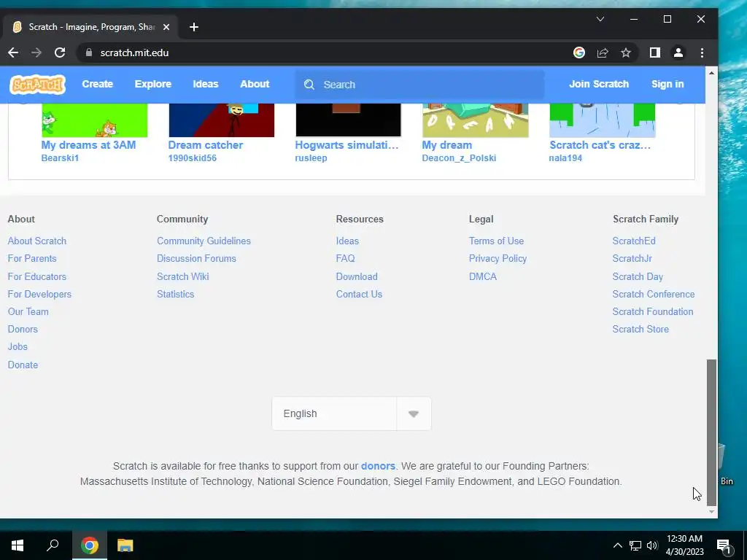This screenshot has width=747, height=560.
Task: Open project My dreams at 3AM
Action: pos(88,145)
